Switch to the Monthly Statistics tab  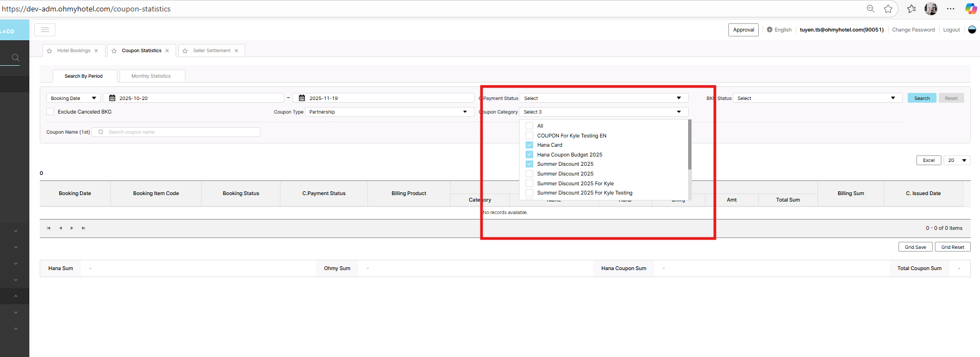pyautogui.click(x=151, y=76)
